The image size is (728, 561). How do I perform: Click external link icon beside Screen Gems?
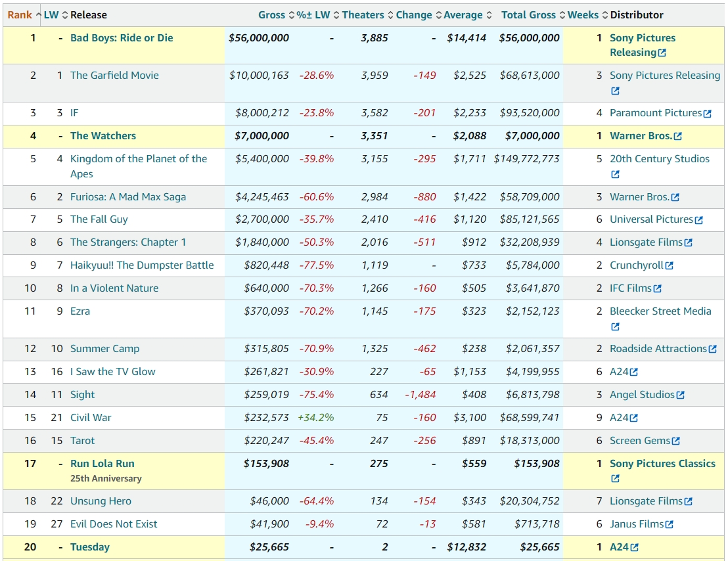(x=676, y=441)
